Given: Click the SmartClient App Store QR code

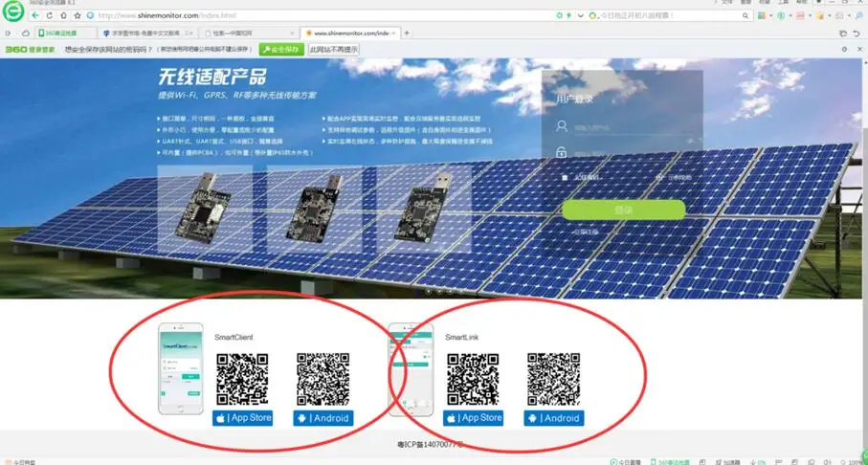Looking at the screenshot, I should pos(242,379).
